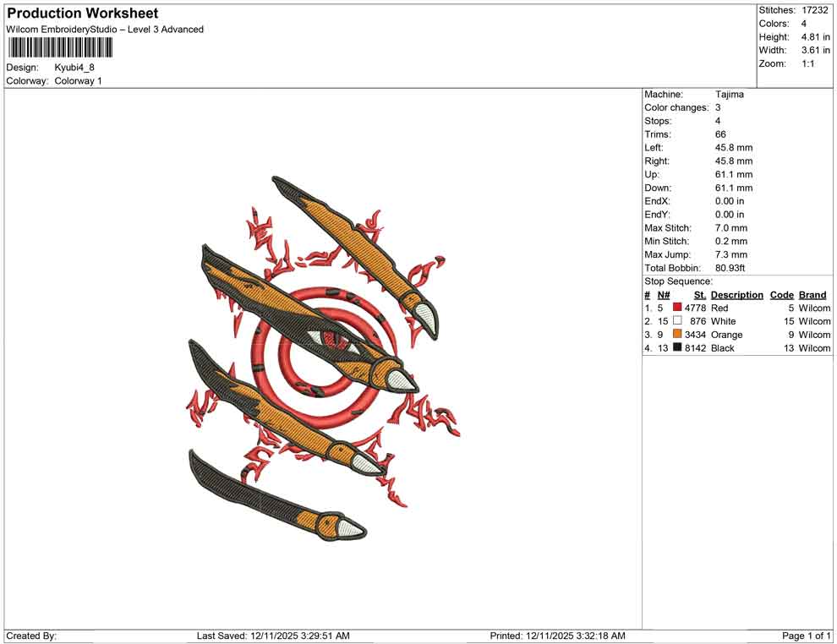Screen dimensions: 837x644
Task: Click the 'Page 1 of 1' indicator
Action: (806, 636)
